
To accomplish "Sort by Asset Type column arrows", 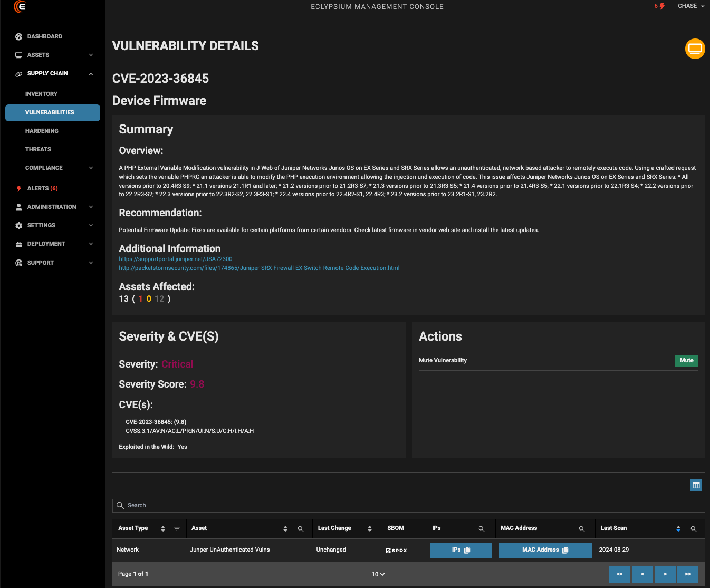I will coord(163,528).
